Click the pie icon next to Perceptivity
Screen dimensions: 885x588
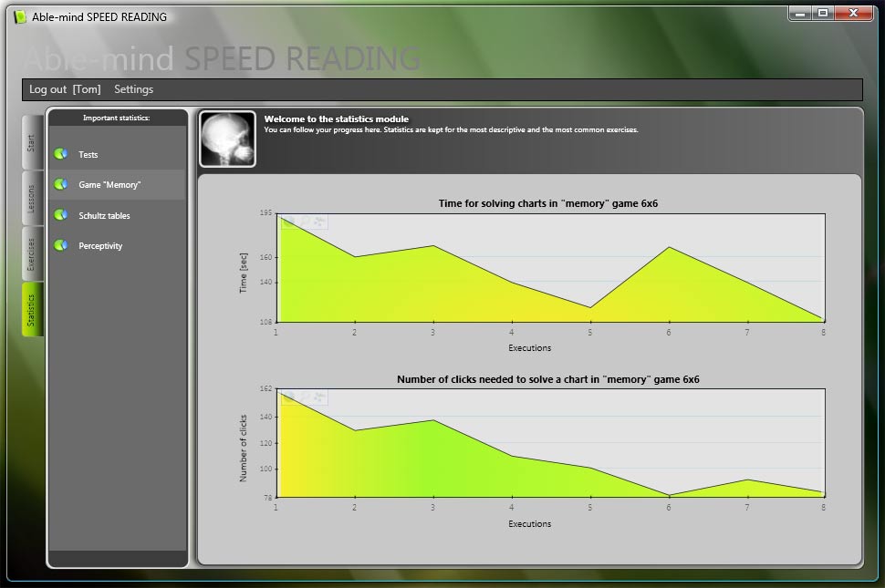coord(61,245)
